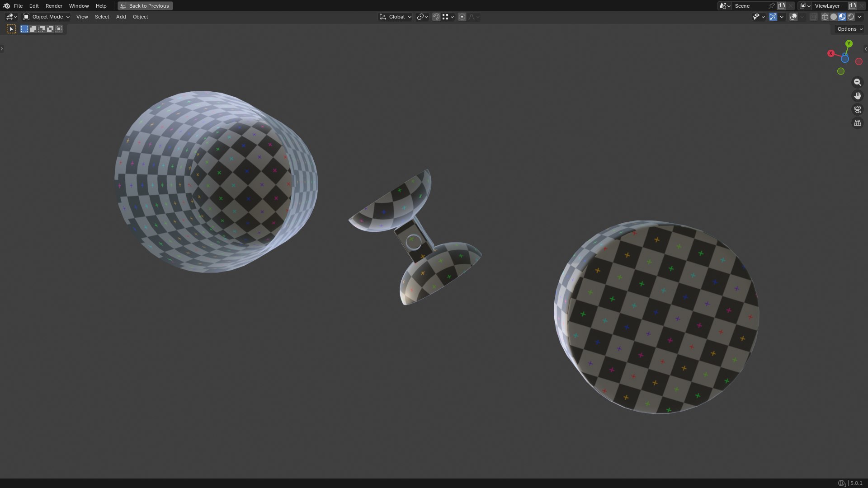Switch to solid viewport shading
This screenshot has height=488, width=868.
(x=834, y=17)
